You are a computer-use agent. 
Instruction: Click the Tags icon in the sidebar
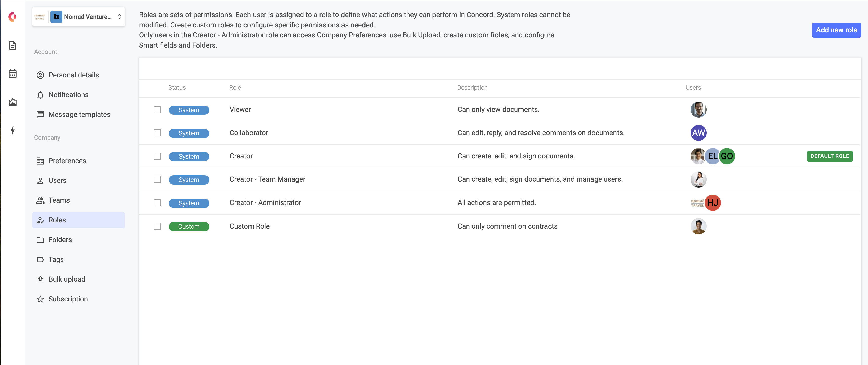point(40,259)
